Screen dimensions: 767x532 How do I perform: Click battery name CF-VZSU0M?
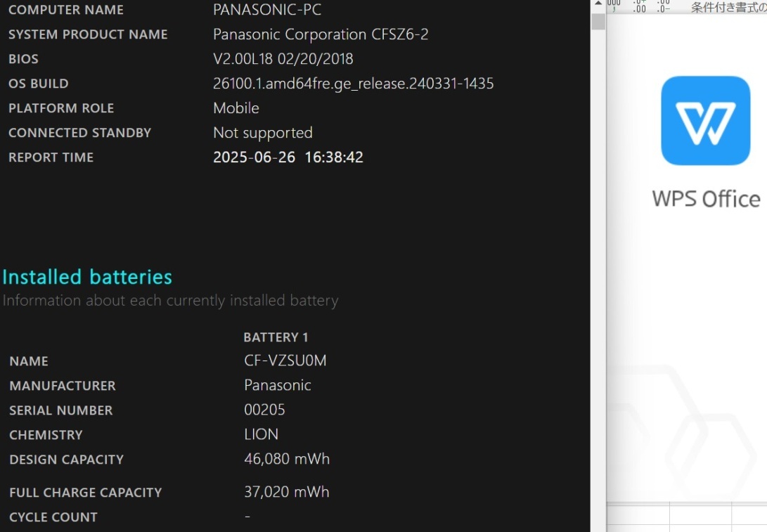click(x=285, y=361)
